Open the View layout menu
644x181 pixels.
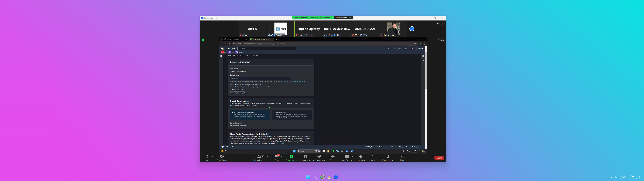click(440, 24)
